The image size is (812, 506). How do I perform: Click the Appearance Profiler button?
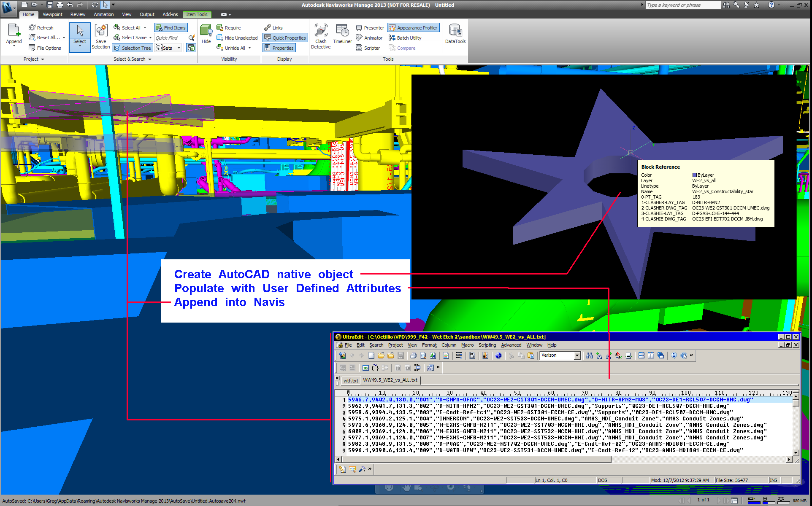[x=413, y=28]
